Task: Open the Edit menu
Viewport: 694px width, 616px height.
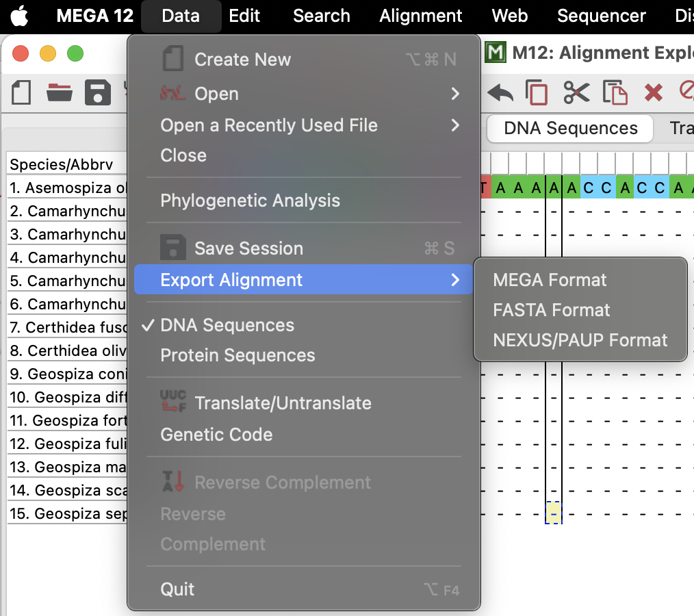Action: tap(244, 16)
